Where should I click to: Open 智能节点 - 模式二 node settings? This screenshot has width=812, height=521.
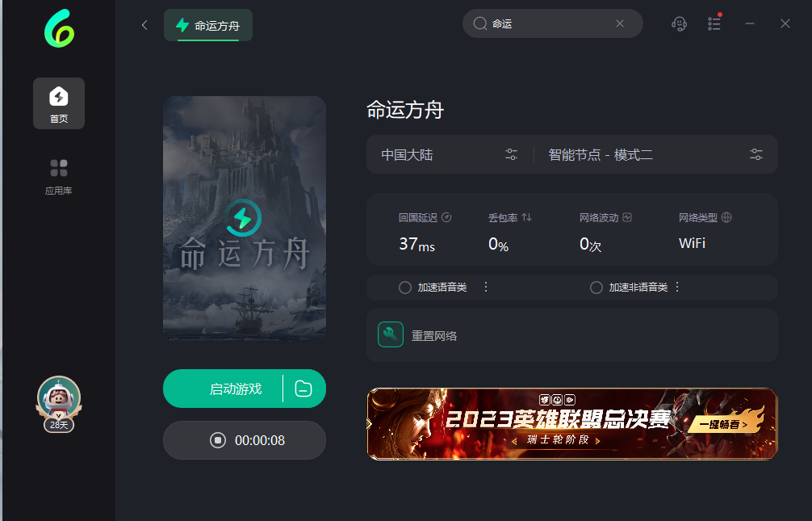[x=755, y=154]
